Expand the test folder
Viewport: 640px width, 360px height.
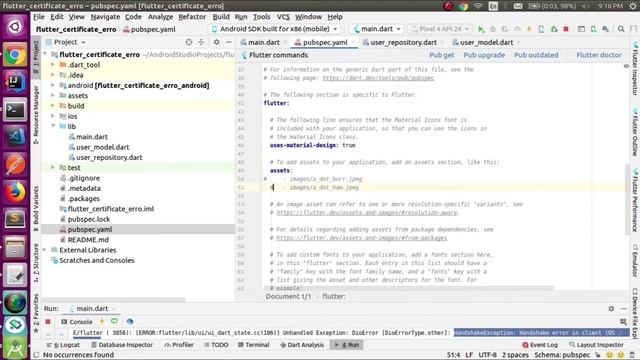pos(53,168)
